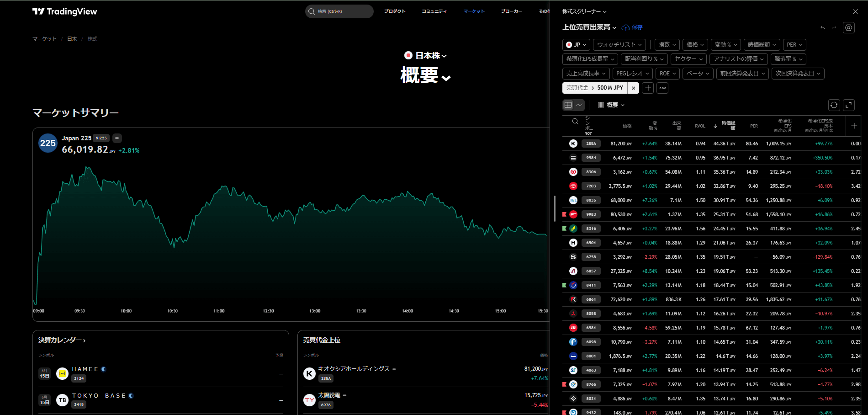Open the PEGレシオ filter

[x=632, y=74]
